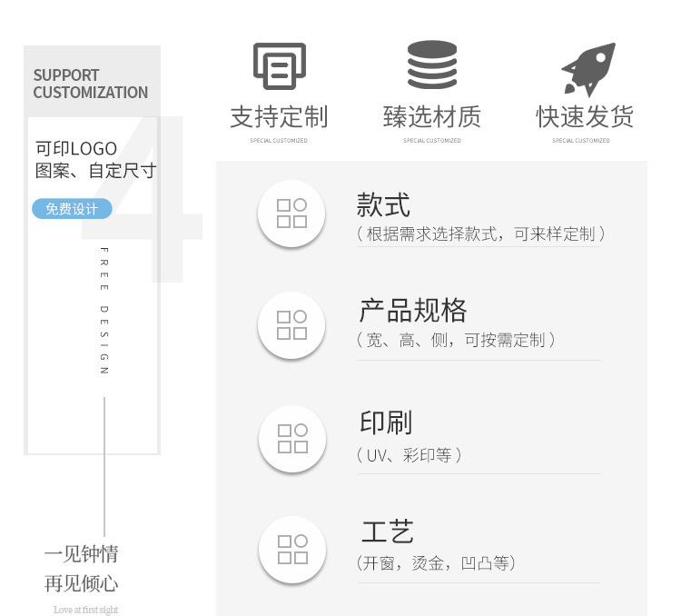Screen dimensions: 681x616
Task: Click the vertical FREE DESIGN text
Action: click(x=104, y=310)
